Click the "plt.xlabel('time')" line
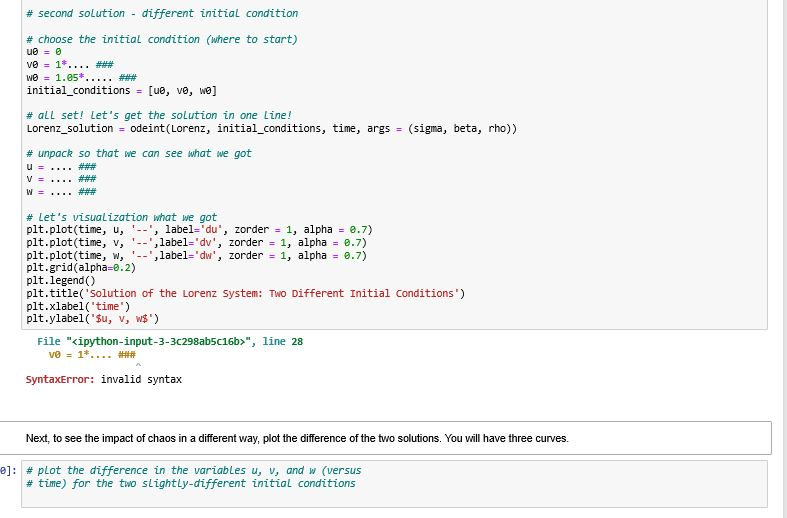 78,306
